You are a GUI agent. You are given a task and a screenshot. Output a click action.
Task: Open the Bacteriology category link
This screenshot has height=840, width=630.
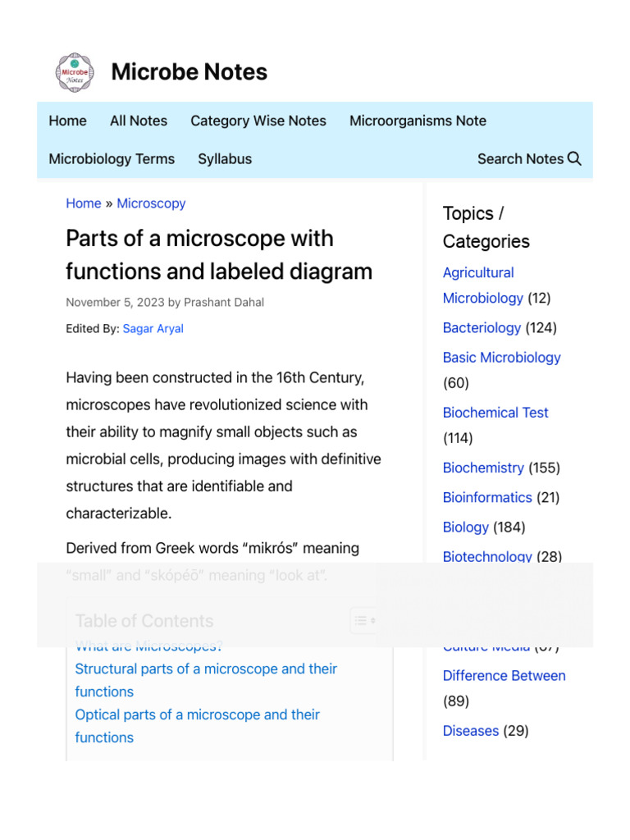click(x=482, y=327)
